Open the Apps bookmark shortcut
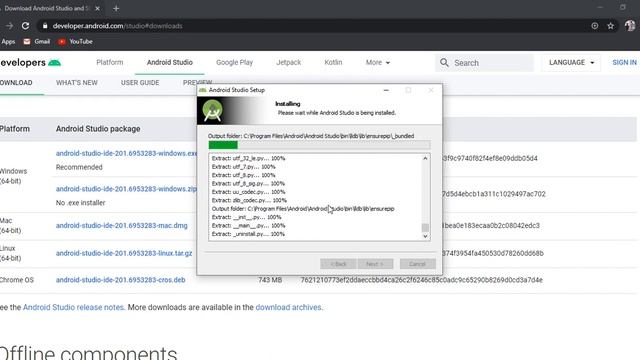The height and width of the screenshot is (360, 640). pos(8,42)
